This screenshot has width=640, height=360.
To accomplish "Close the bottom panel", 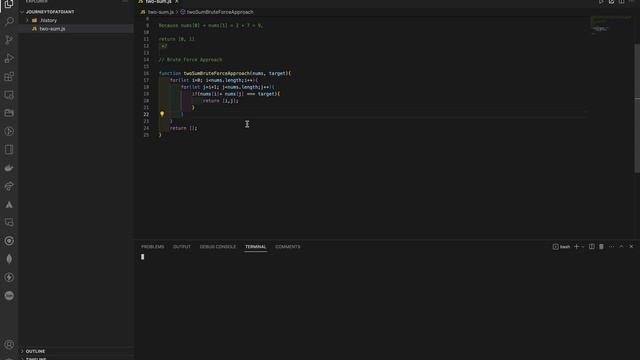I will tap(631, 247).
